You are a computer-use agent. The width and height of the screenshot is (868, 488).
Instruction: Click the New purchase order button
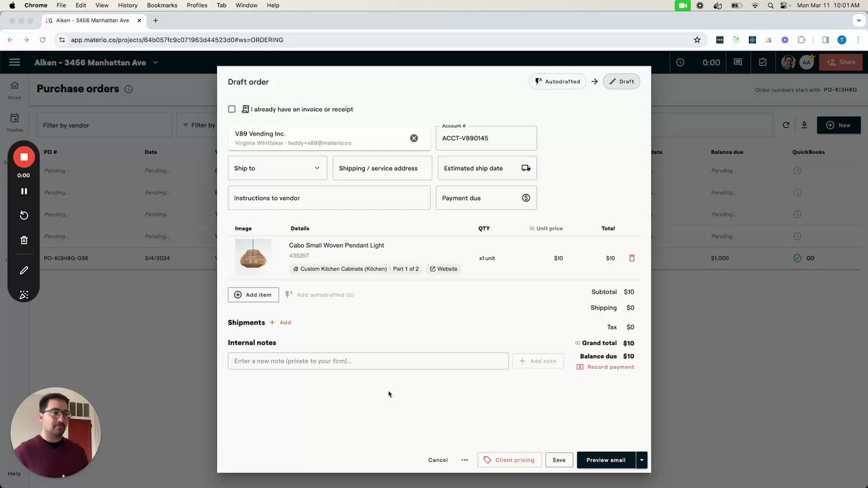click(x=838, y=125)
